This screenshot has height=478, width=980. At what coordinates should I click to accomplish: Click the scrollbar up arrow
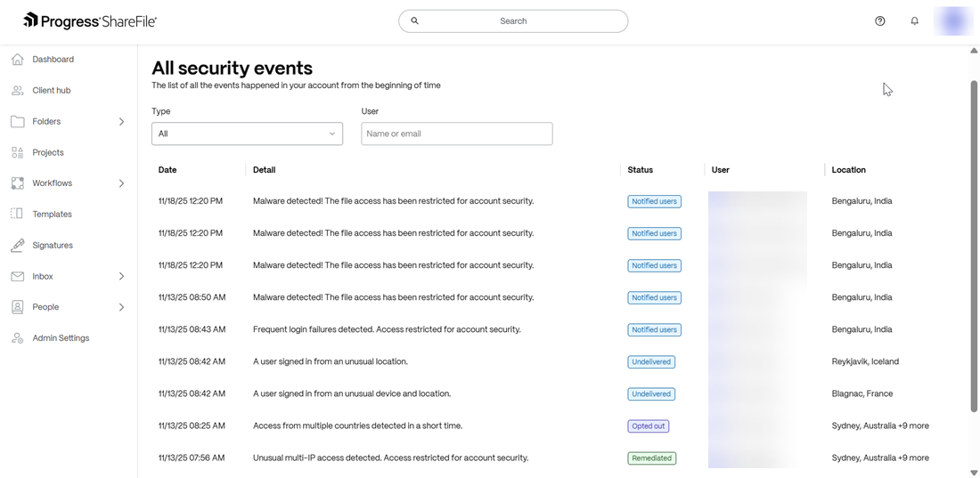973,50
